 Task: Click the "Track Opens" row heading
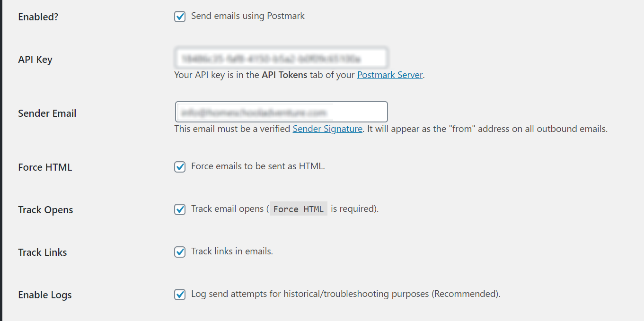(45, 210)
